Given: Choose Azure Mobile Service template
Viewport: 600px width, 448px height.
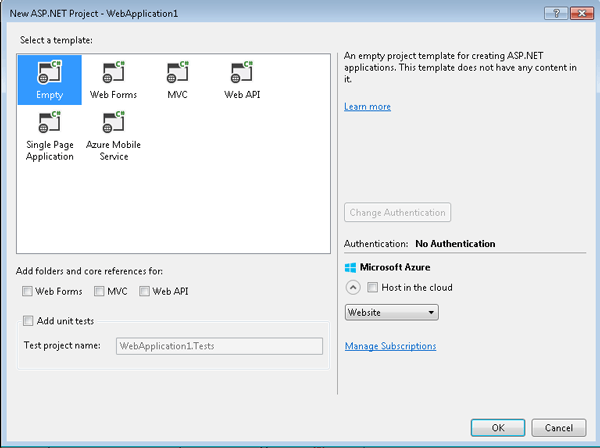Looking at the screenshot, I should (x=114, y=136).
